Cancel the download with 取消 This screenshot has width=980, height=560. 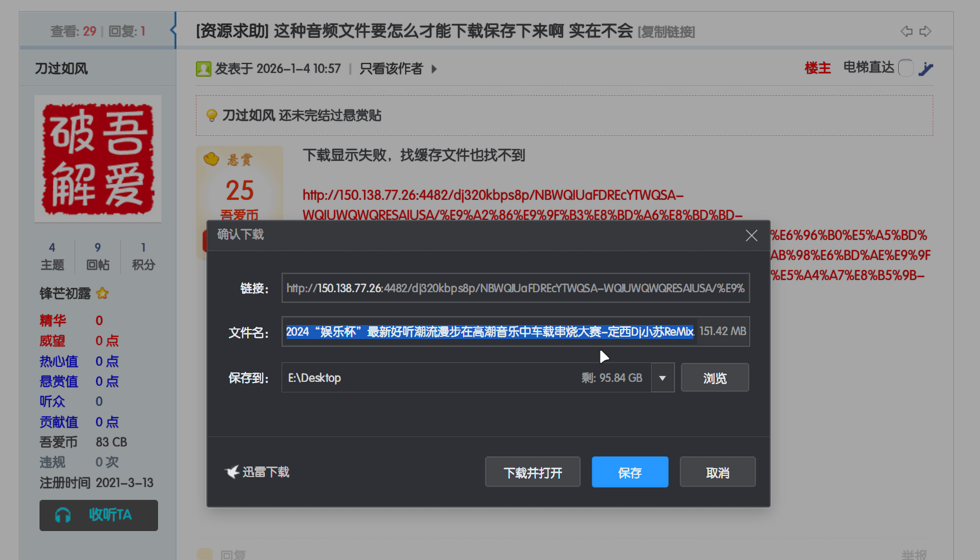717,472
